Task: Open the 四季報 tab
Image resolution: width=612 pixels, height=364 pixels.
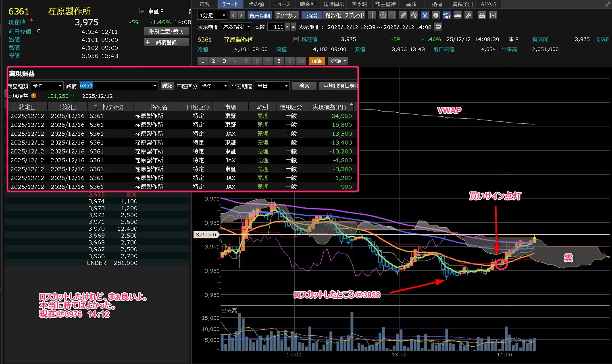Action: (x=359, y=4)
